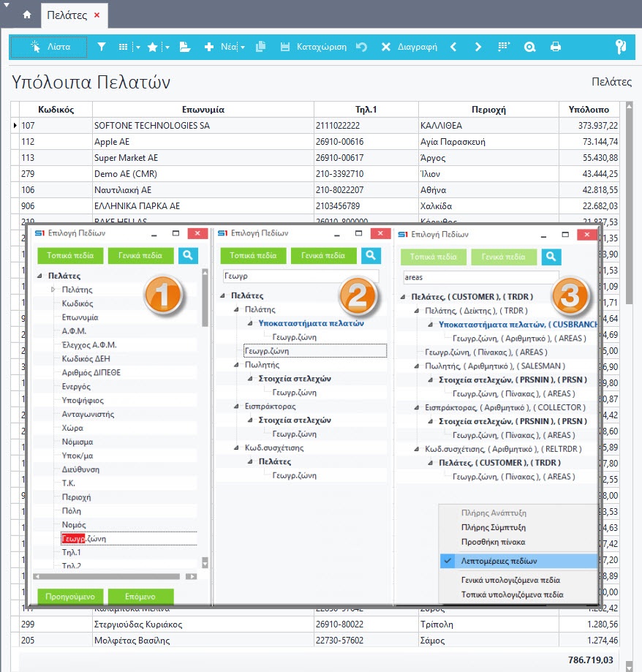The image size is (642, 672).
Task: Choose Πλήρης Σύμπτυξη from context menu
Action: tap(494, 527)
